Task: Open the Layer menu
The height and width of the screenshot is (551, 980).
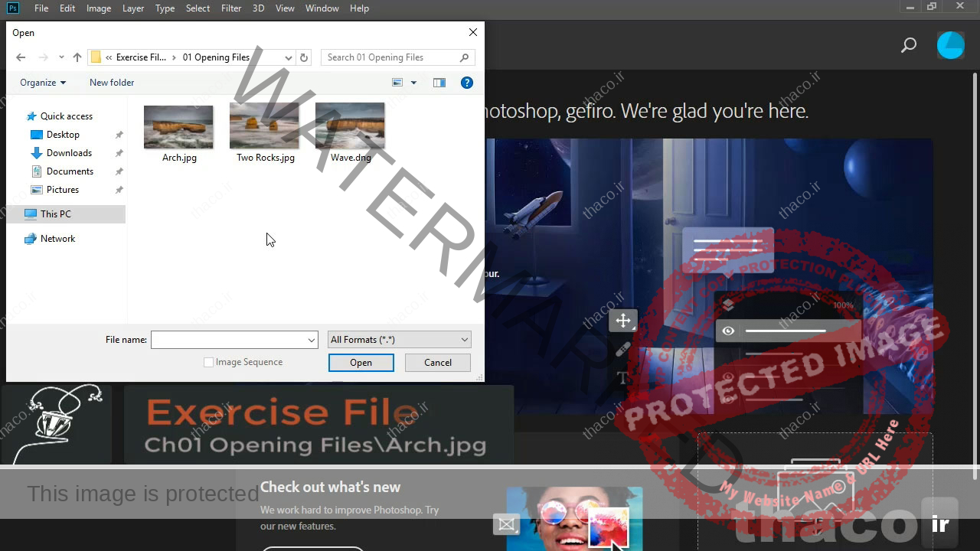Action: pyautogui.click(x=133, y=8)
